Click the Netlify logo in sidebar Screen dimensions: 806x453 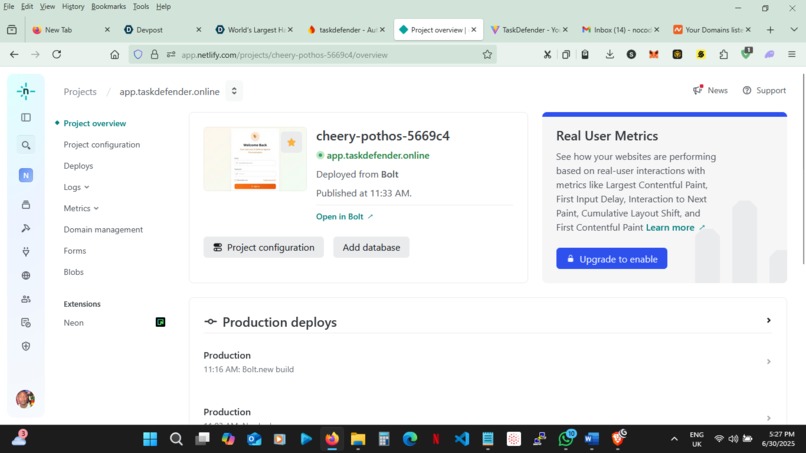(x=26, y=92)
